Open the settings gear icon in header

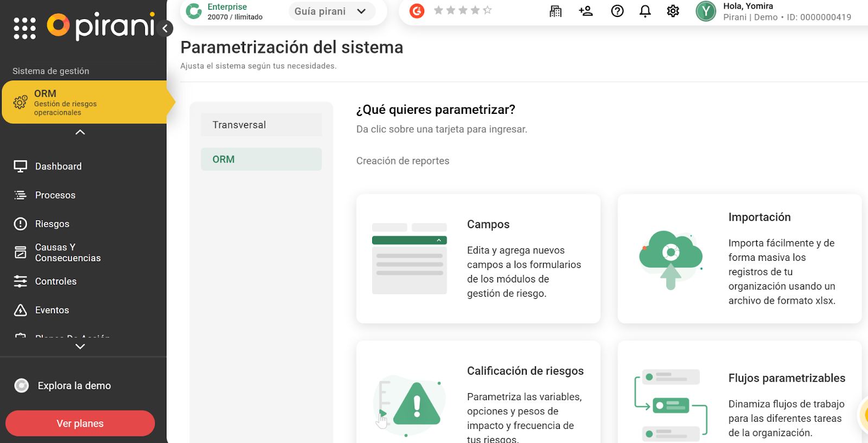click(x=673, y=11)
